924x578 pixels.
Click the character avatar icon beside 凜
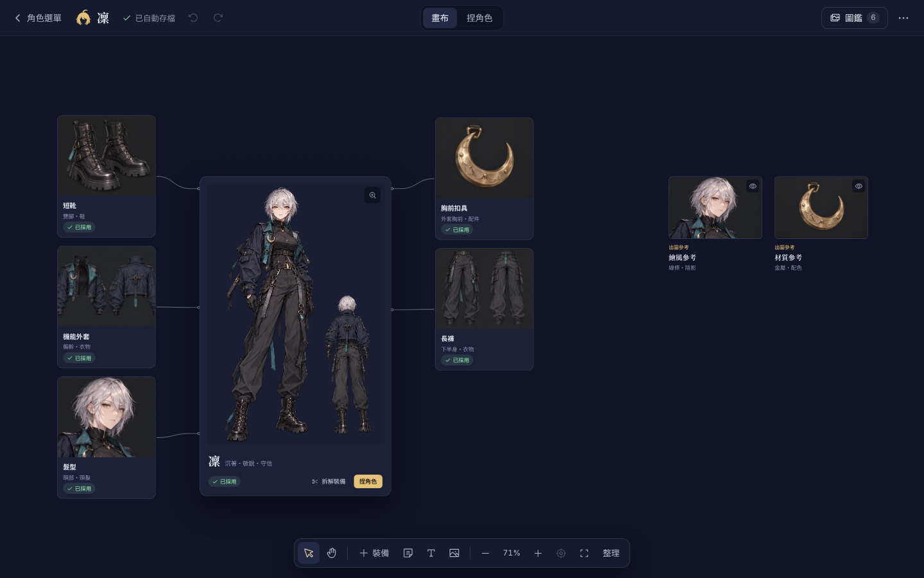click(x=83, y=18)
